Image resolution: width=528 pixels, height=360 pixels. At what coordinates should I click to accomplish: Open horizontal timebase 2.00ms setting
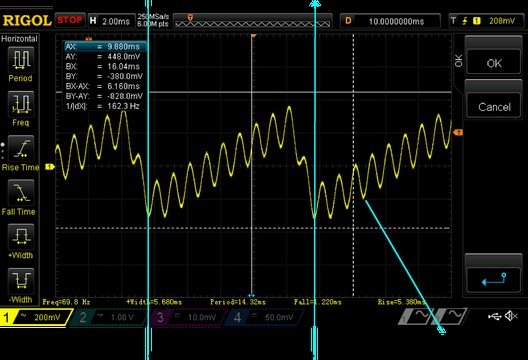pyautogui.click(x=111, y=21)
